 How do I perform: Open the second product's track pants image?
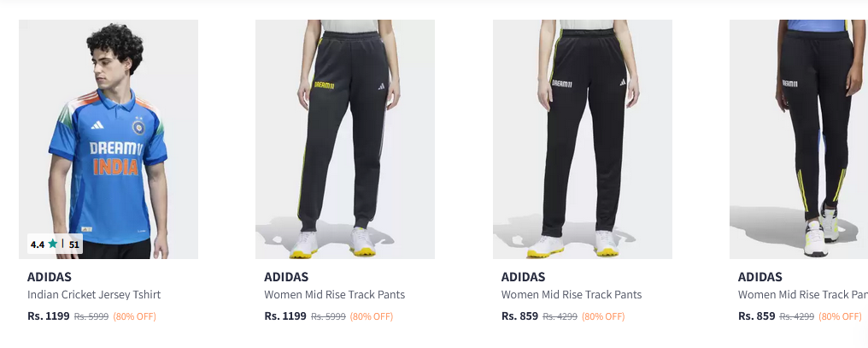345,137
